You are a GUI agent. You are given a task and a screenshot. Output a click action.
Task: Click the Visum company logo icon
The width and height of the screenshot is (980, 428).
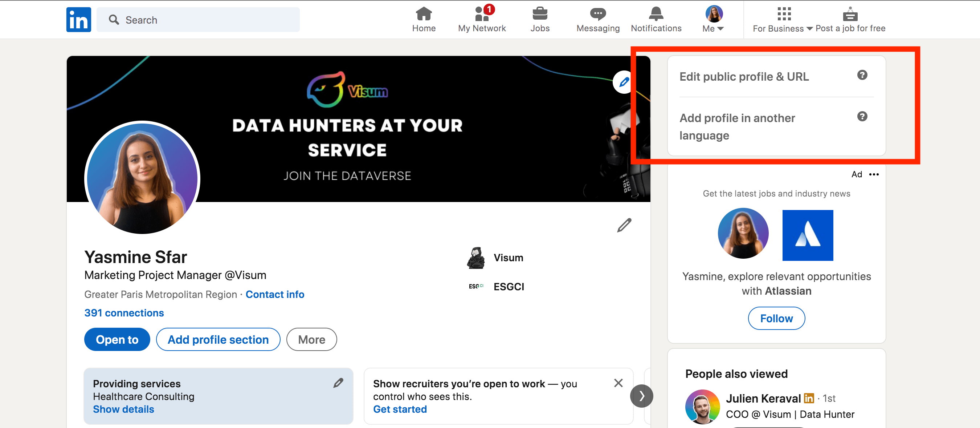coord(475,258)
